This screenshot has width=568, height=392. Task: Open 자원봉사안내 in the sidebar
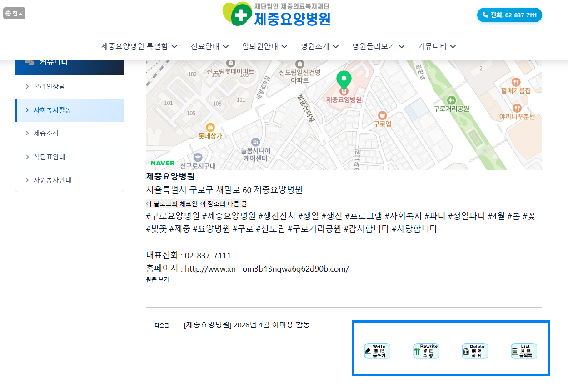[x=70, y=180]
